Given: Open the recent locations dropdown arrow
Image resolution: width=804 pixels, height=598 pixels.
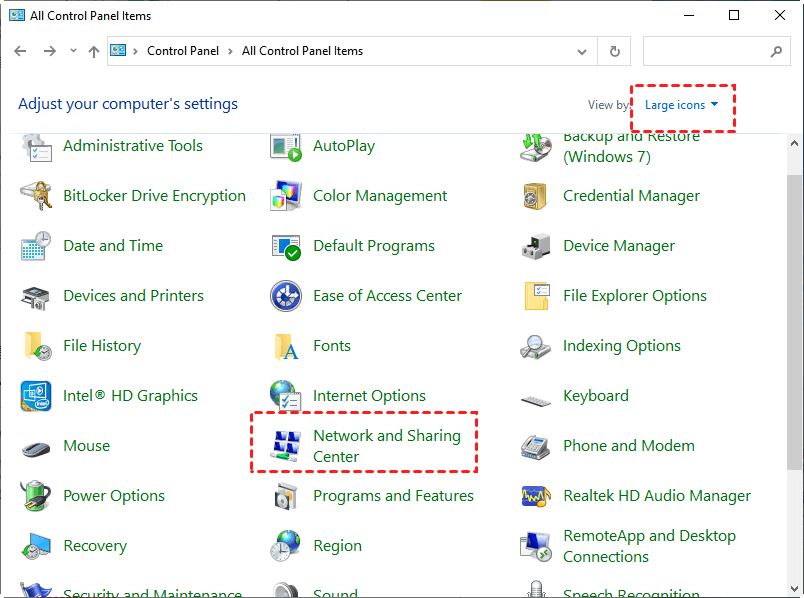Looking at the screenshot, I should (x=73, y=51).
